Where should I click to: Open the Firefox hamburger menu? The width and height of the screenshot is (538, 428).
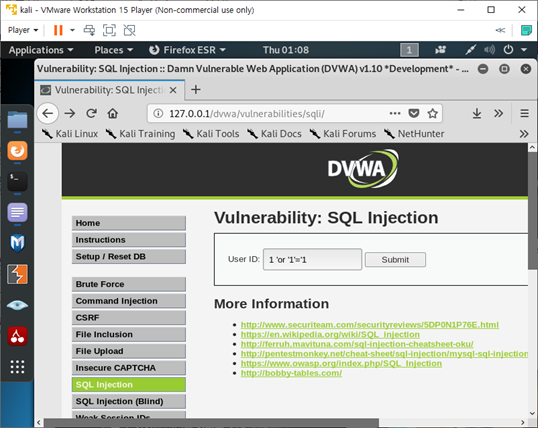524,113
